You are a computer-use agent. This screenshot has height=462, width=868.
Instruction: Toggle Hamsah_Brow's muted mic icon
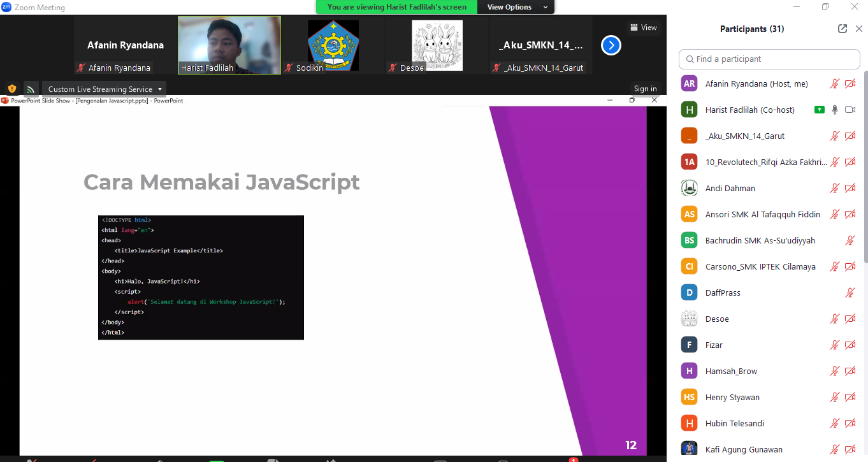point(835,371)
